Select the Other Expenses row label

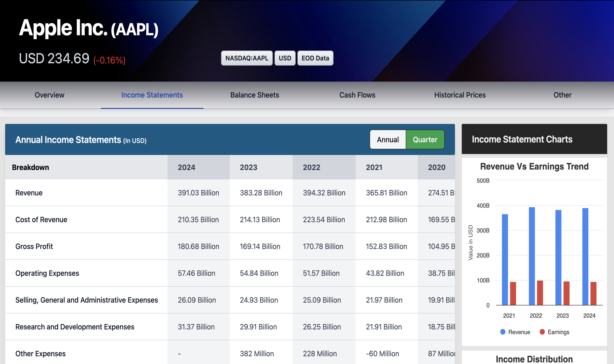pos(40,354)
